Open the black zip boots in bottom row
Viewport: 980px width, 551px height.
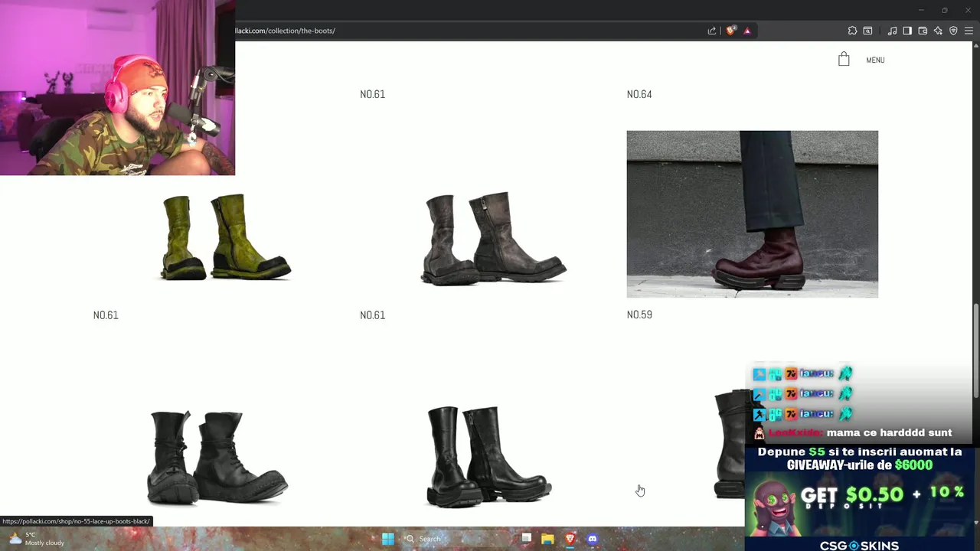click(488, 456)
